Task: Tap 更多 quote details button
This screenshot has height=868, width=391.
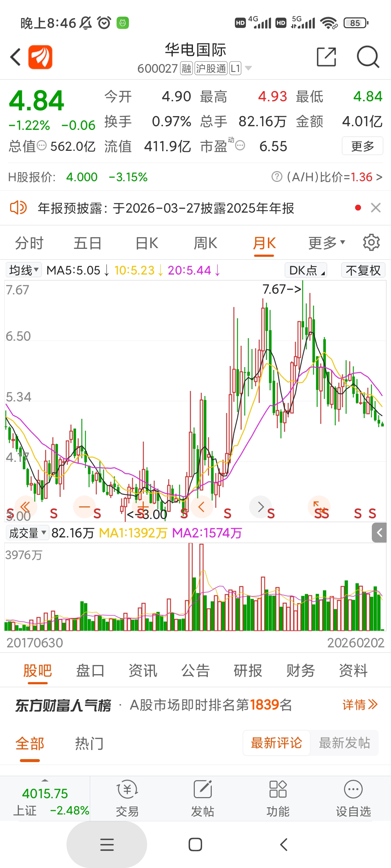Action: click(362, 146)
